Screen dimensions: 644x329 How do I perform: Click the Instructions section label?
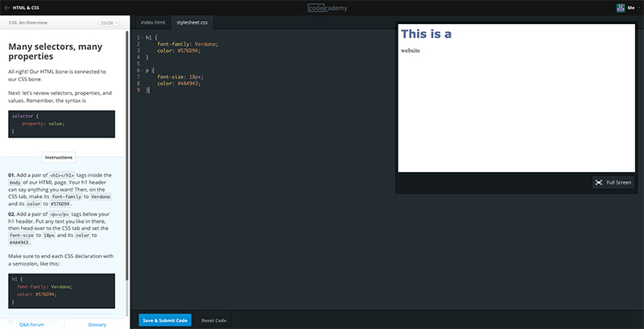pyautogui.click(x=59, y=158)
